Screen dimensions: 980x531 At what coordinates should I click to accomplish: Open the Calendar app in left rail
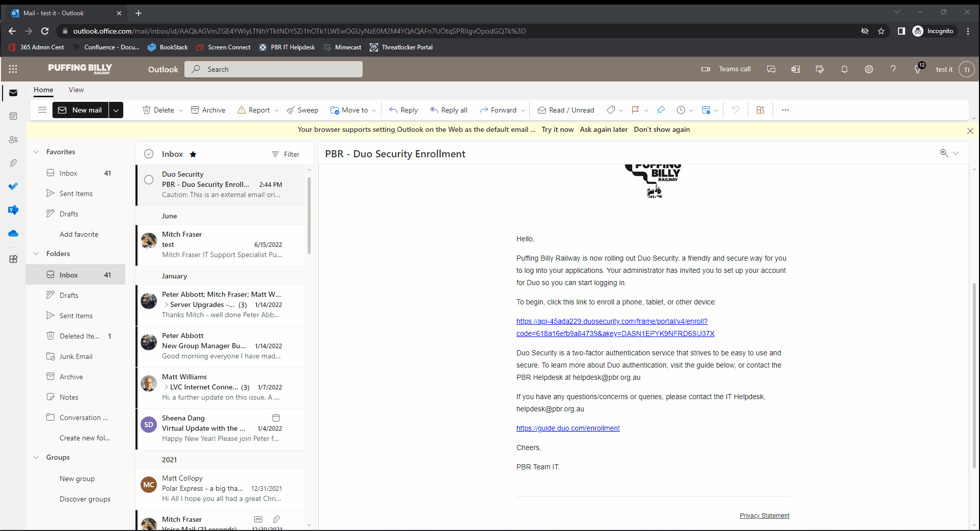13,117
